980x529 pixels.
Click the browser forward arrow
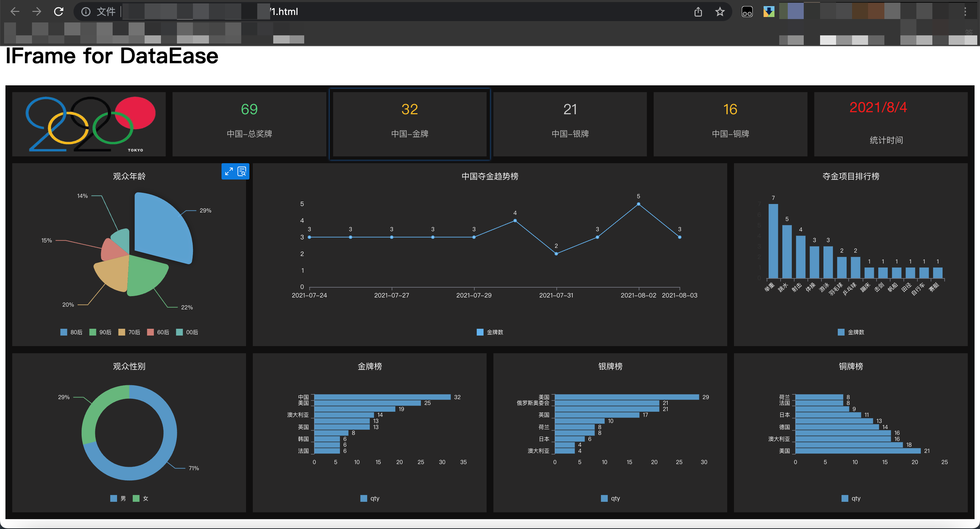coord(37,12)
